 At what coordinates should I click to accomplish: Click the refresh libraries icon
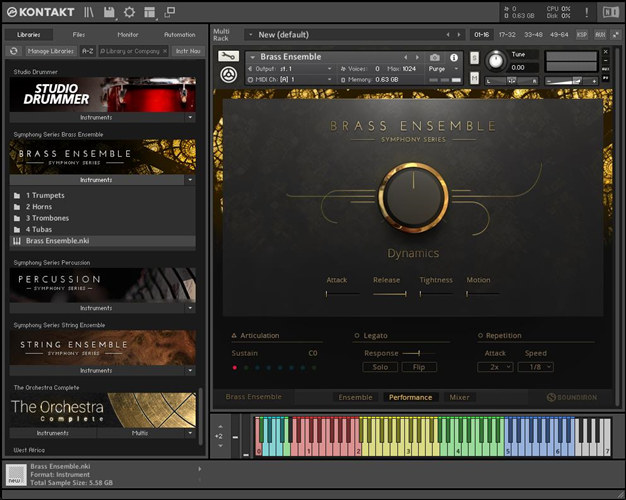[x=14, y=49]
